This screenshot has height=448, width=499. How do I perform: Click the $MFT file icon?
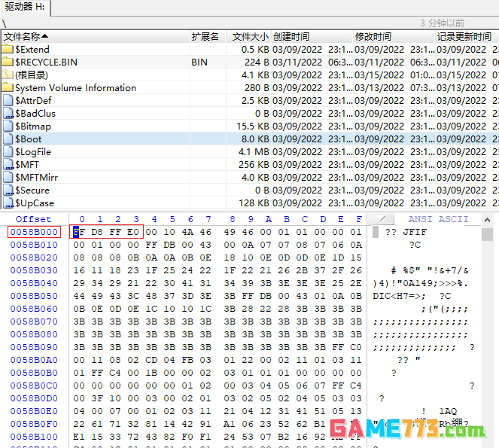point(8,165)
